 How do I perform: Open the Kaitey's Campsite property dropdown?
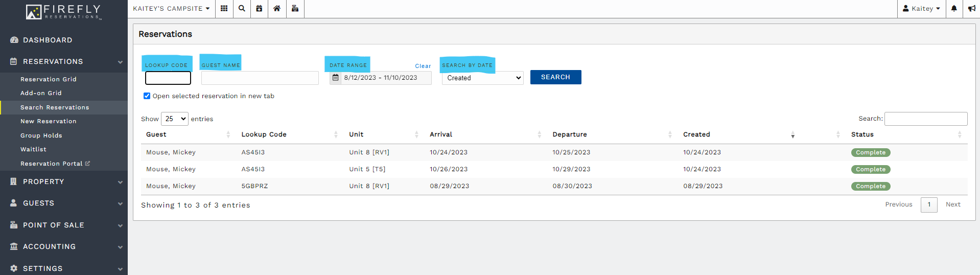coord(171,9)
